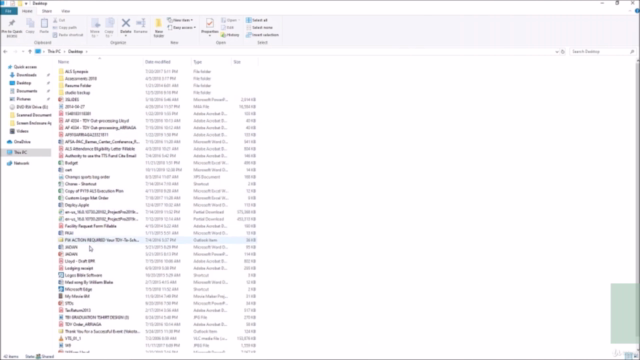This screenshot has width=640, height=360.
Task: Click Copy path in Clipboard group
Action: 65,27
